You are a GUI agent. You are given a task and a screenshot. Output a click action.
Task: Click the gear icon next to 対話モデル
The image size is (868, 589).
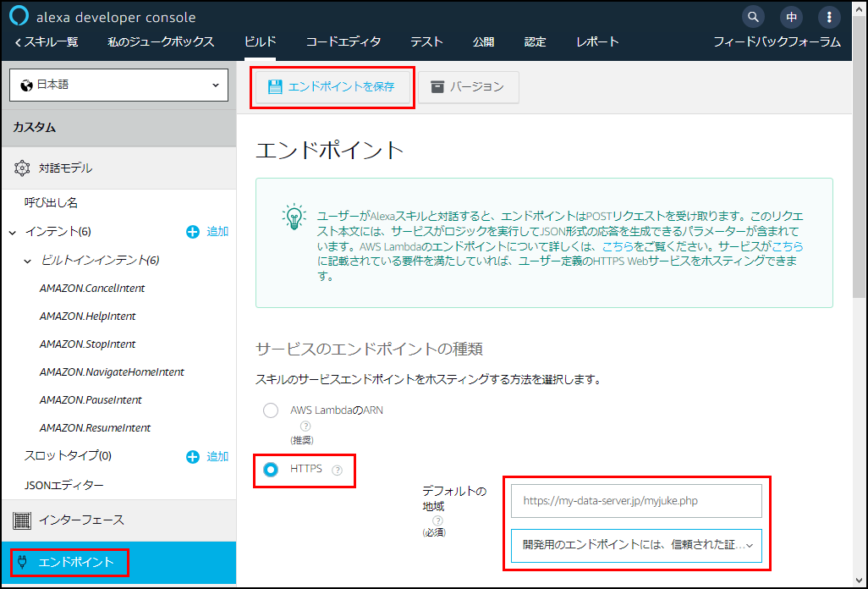click(22, 168)
